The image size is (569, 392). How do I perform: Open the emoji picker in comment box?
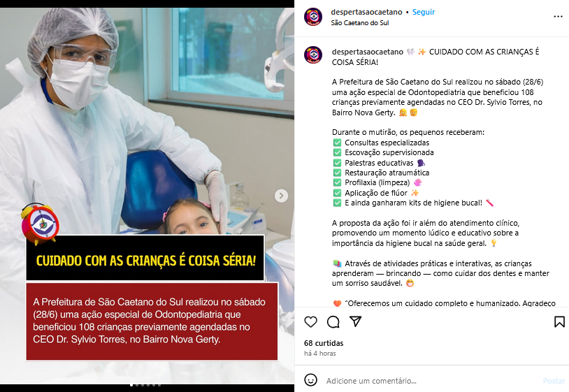[x=310, y=380]
